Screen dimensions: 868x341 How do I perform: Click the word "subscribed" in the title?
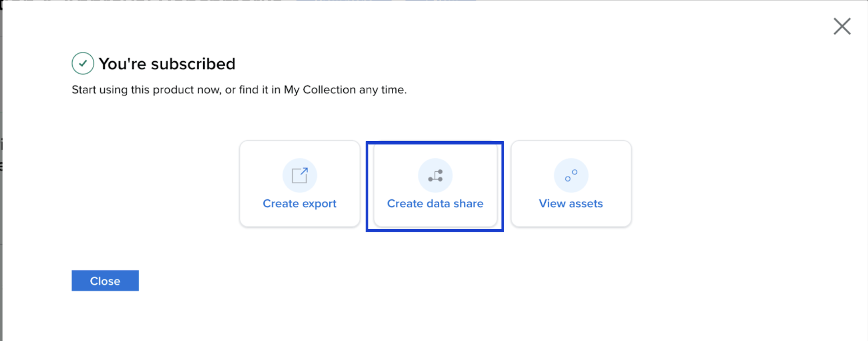(x=193, y=64)
